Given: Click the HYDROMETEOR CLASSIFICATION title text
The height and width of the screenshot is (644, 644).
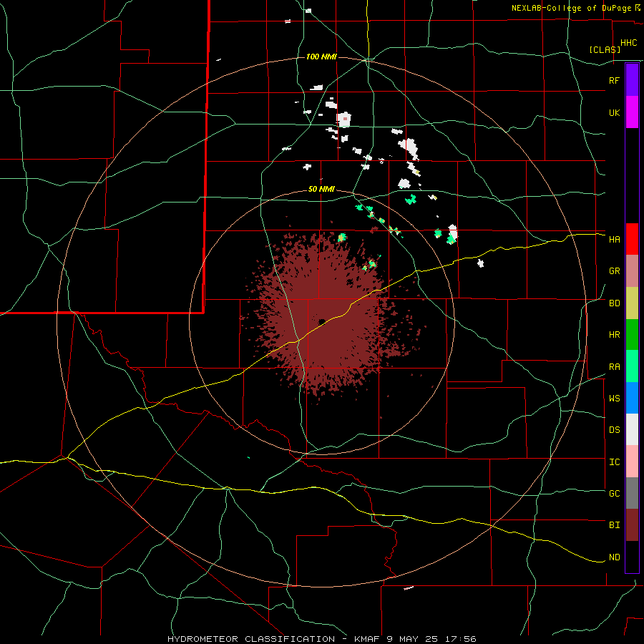Looking at the screenshot, I should pyautogui.click(x=251, y=639).
